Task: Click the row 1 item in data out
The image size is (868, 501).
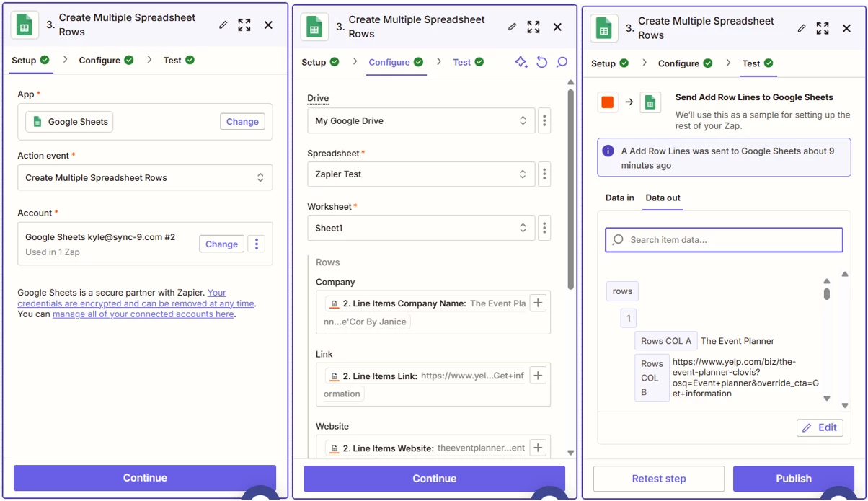Action: pyautogui.click(x=628, y=318)
